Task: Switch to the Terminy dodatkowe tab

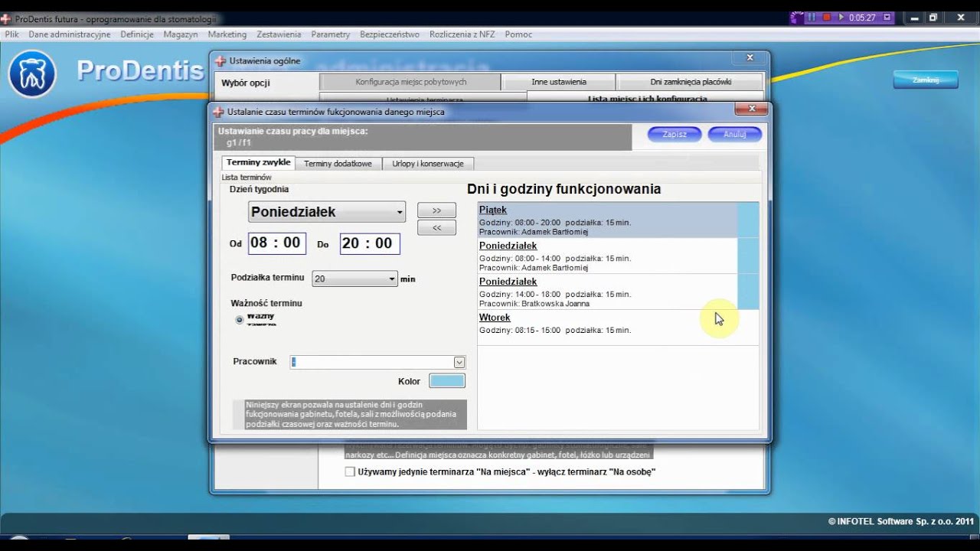Action: [338, 164]
